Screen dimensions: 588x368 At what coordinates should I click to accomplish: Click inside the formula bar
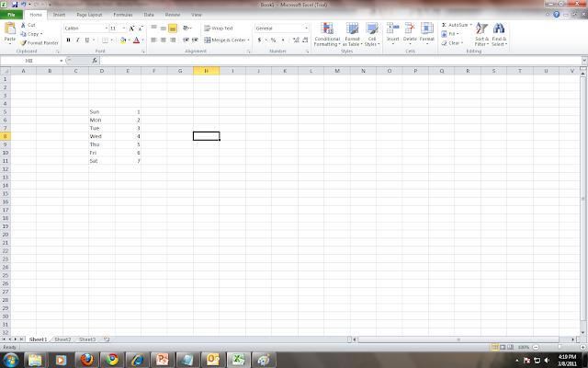(340, 61)
